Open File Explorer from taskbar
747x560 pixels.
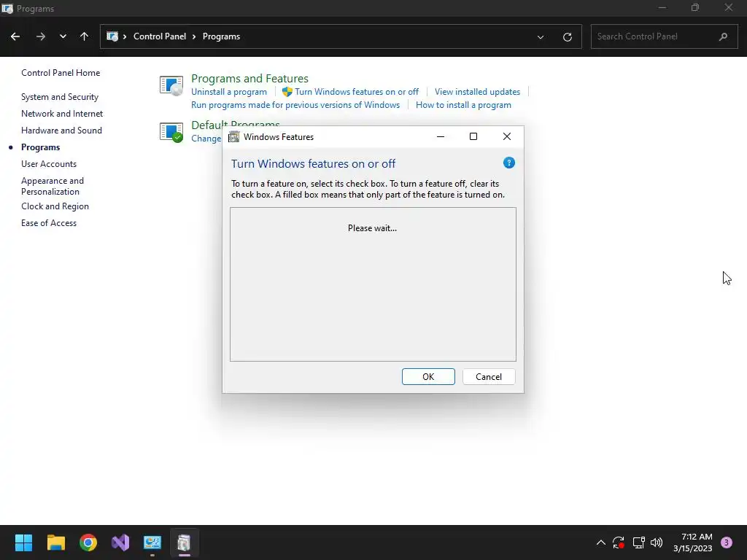(55, 542)
